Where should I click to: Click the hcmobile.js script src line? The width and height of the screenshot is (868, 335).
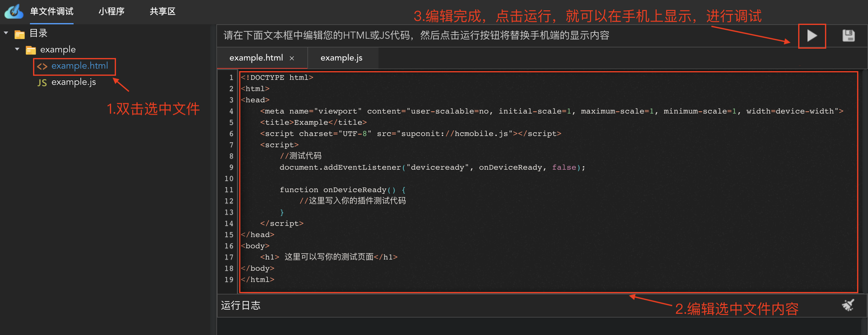point(410,134)
